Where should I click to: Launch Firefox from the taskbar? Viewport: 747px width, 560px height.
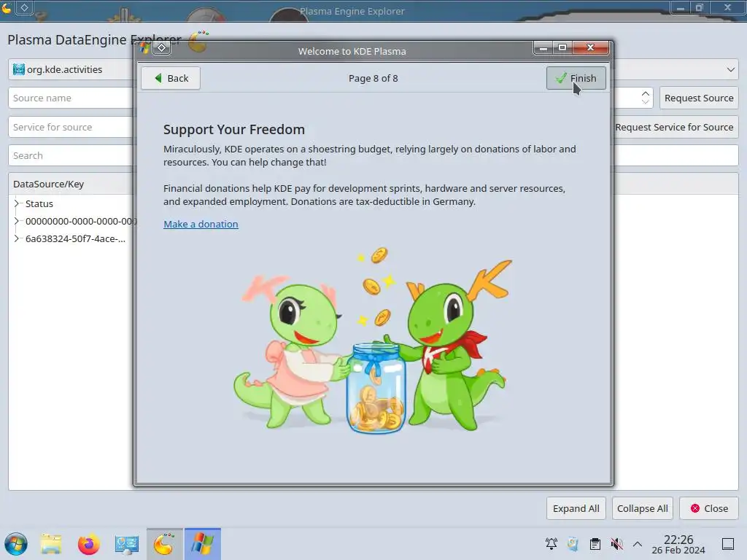tap(88, 544)
